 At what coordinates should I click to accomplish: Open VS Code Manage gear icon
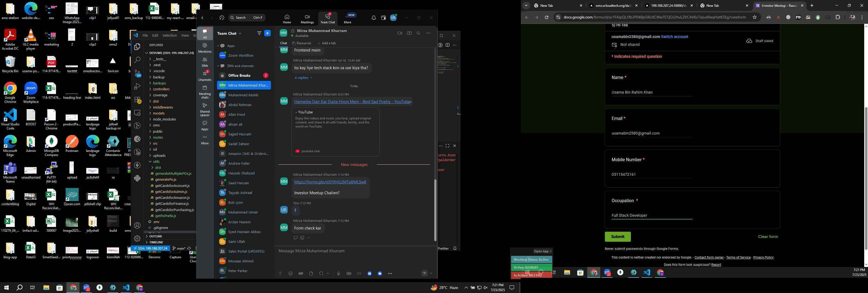pyautogui.click(x=137, y=238)
